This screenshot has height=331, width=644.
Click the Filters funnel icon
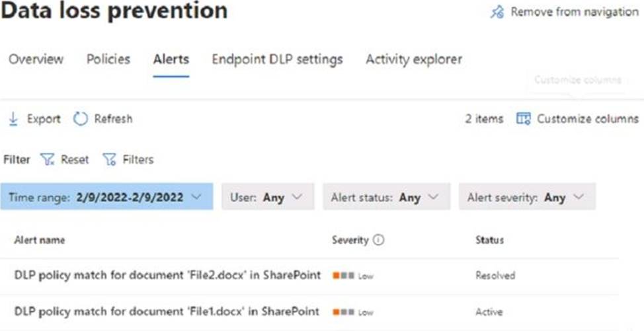click(109, 159)
